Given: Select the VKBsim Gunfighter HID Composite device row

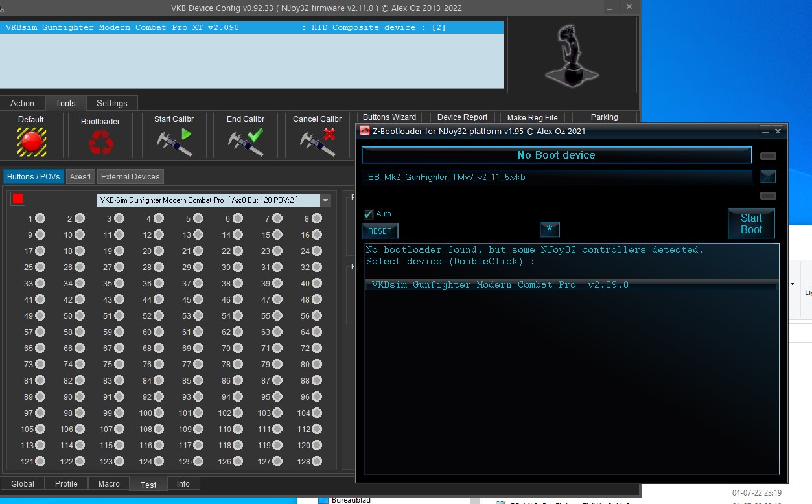Looking at the screenshot, I should pyautogui.click(x=252, y=27).
